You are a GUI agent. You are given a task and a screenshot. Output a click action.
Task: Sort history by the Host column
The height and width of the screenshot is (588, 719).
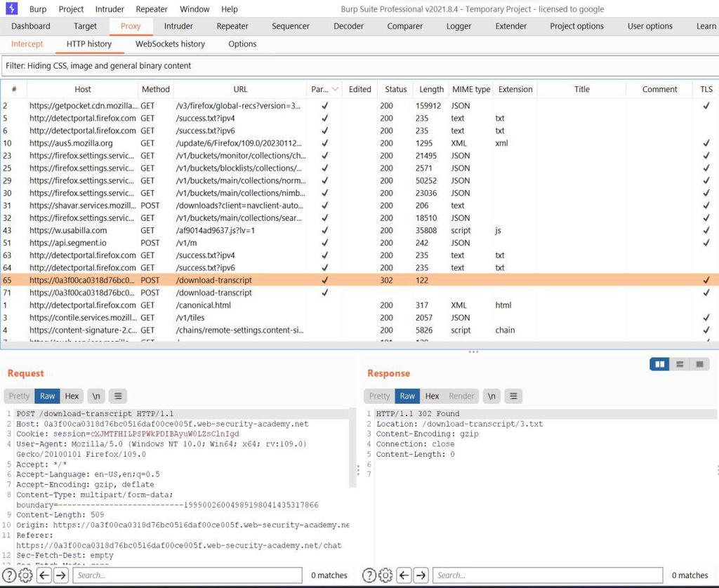click(x=83, y=89)
